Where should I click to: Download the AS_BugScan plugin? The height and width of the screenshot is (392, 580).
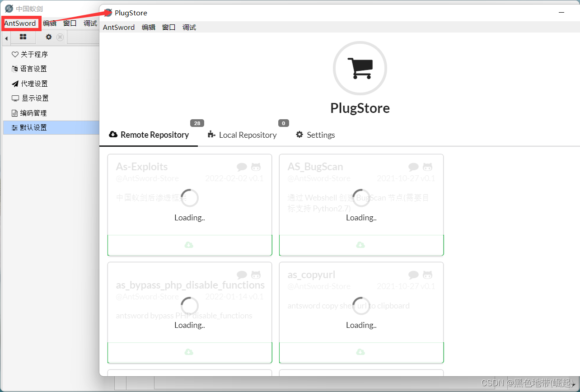click(x=361, y=245)
